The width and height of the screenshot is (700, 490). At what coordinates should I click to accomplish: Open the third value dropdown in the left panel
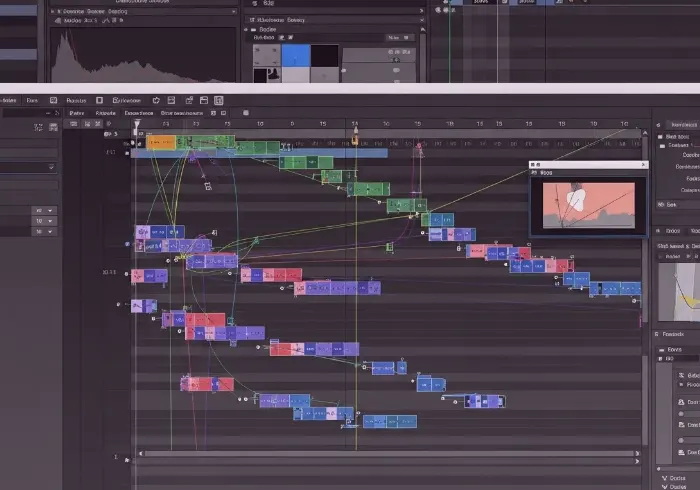[x=44, y=232]
